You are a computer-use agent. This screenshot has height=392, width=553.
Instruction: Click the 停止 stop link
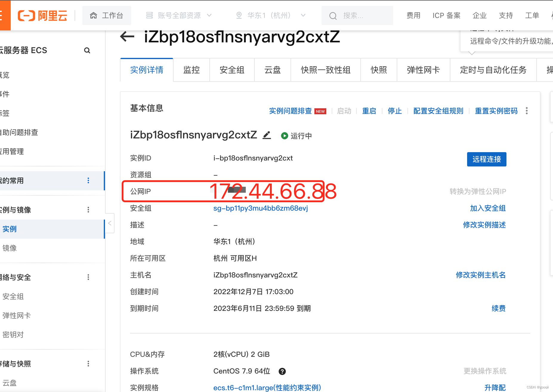coord(395,111)
